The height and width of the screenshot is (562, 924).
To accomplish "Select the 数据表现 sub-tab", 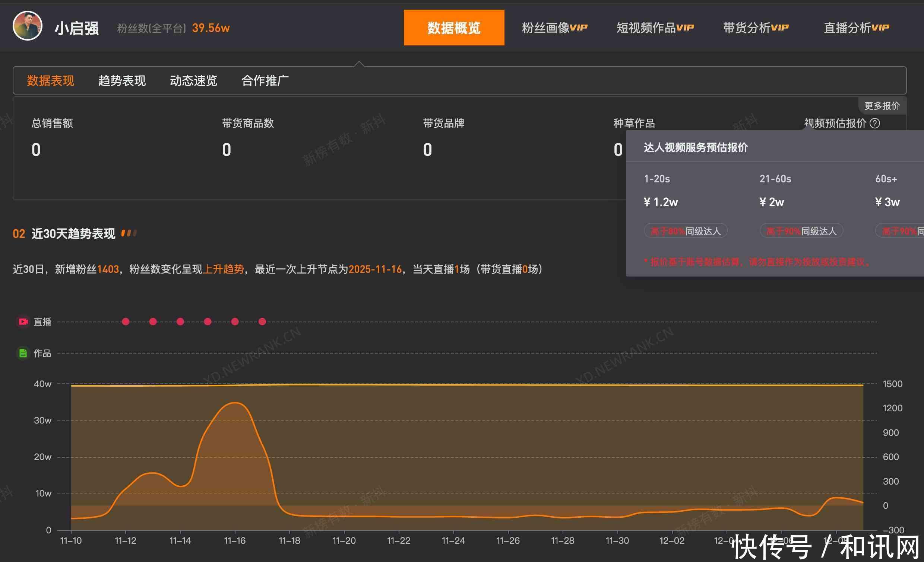I will click(51, 80).
